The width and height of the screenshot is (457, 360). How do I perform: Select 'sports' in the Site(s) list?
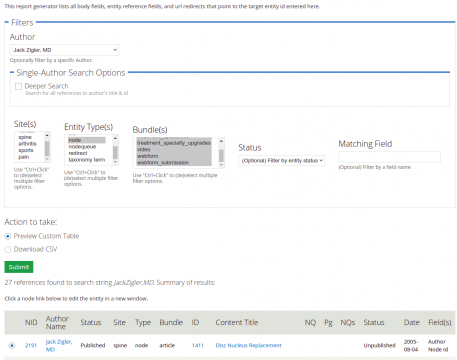[x=26, y=150]
